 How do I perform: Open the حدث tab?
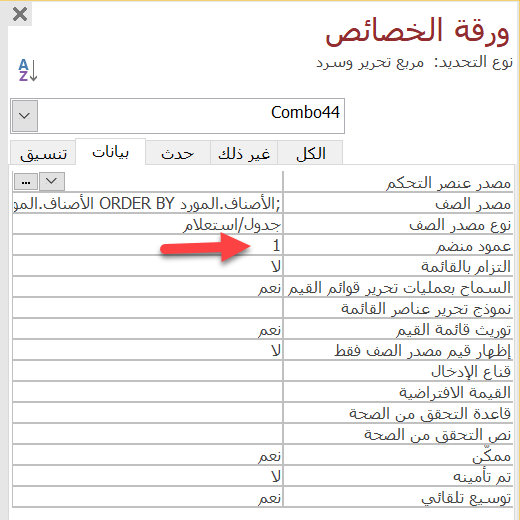pos(178,154)
